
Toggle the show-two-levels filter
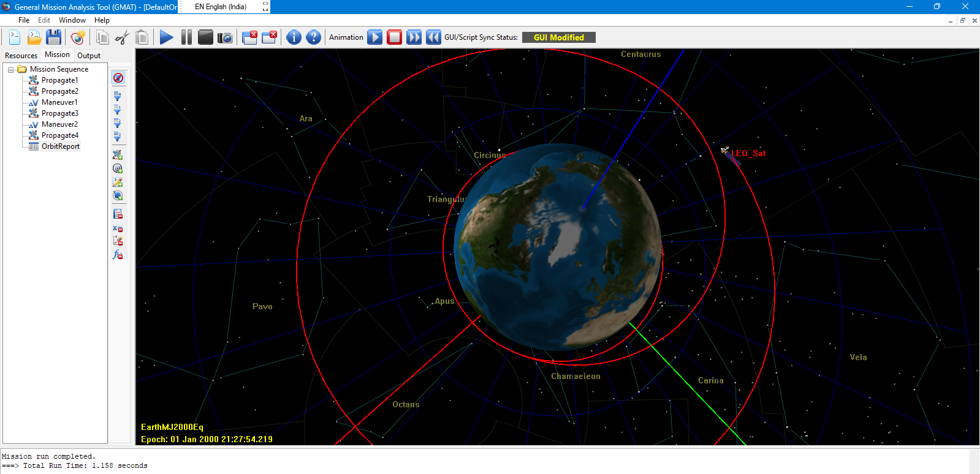pyautogui.click(x=118, y=123)
